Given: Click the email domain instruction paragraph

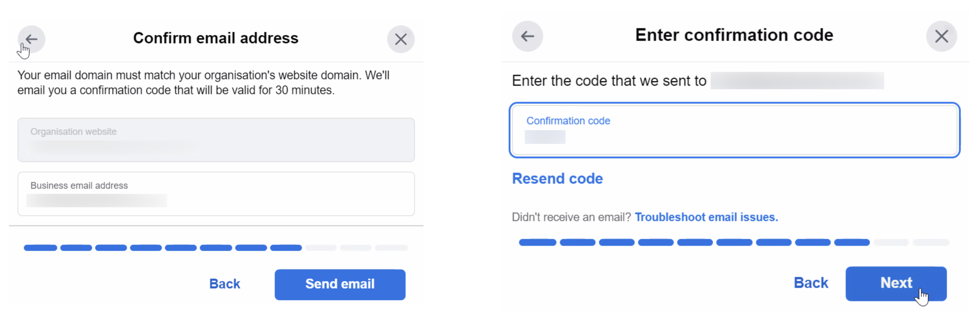Looking at the screenshot, I should [x=203, y=83].
